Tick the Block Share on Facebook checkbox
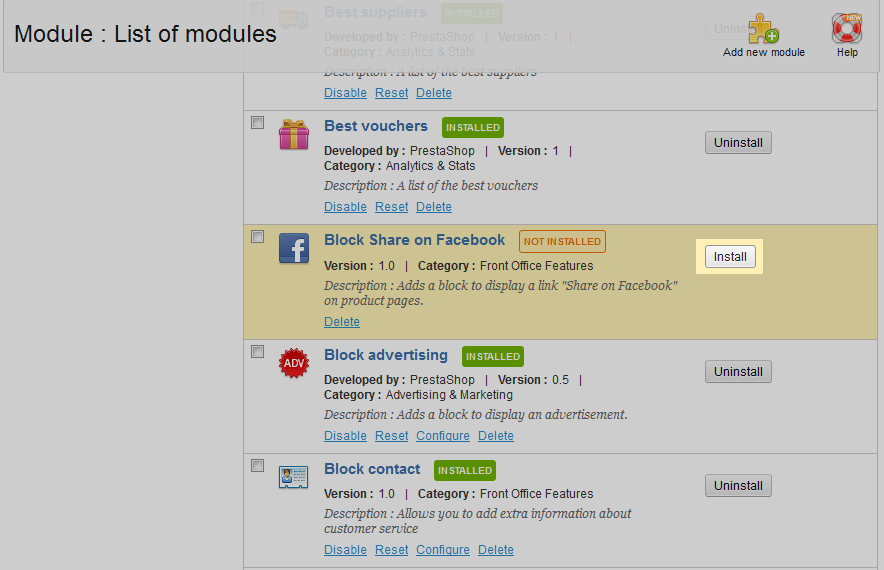This screenshot has height=570, width=884. coord(257,237)
